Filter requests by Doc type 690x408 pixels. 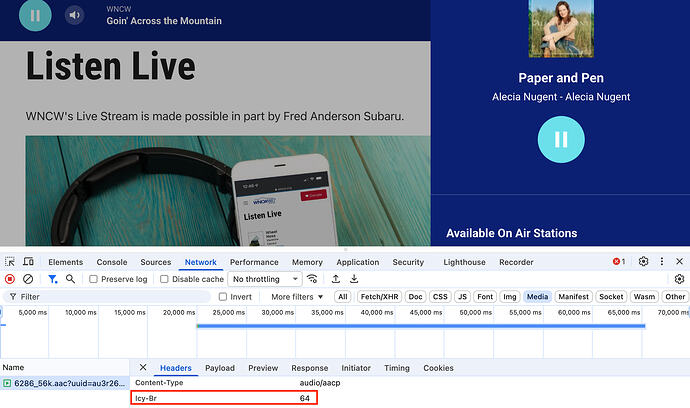(415, 297)
